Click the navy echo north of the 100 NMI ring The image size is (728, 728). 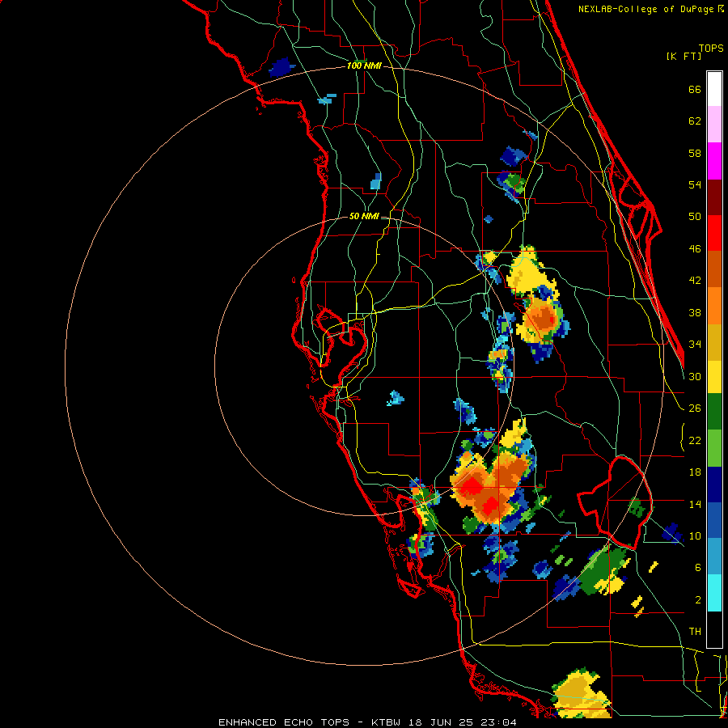point(281,68)
